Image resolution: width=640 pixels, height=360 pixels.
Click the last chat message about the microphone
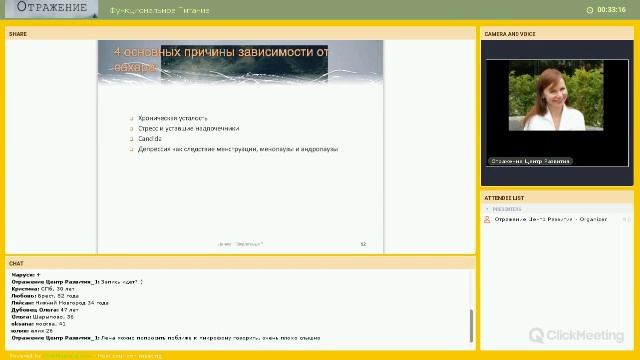[x=166, y=338]
